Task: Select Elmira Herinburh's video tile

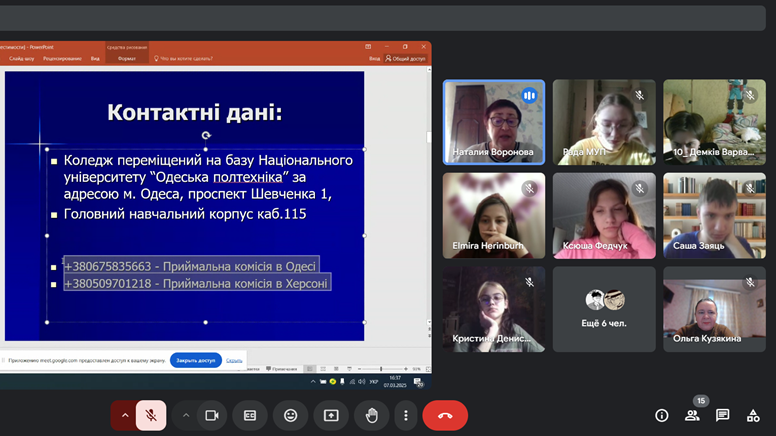Action: pos(494,215)
